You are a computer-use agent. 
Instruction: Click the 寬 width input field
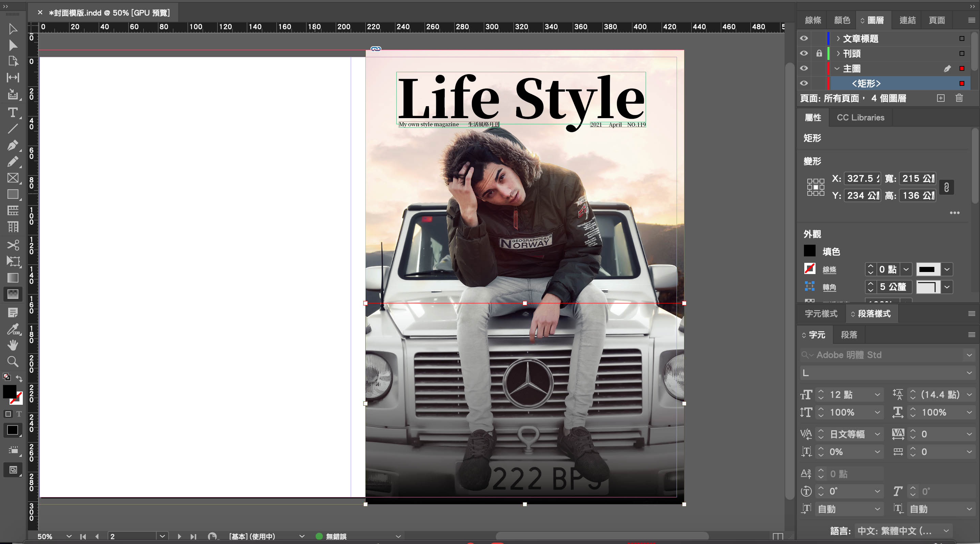click(917, 178)
